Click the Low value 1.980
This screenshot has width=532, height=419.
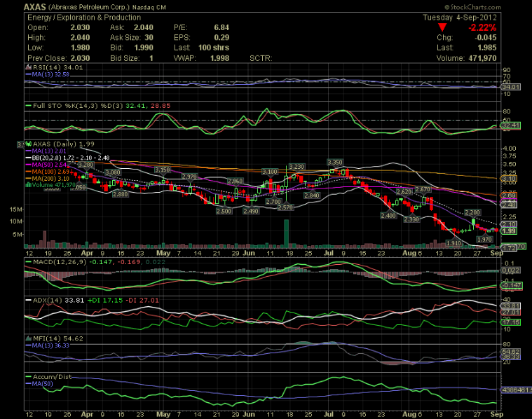pos(80,48)
